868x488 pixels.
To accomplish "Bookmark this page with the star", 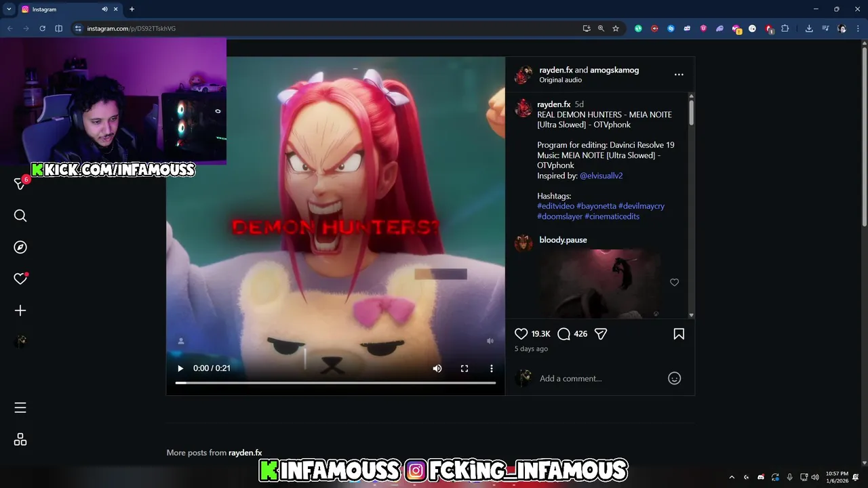I will click(x=616, y=28).
